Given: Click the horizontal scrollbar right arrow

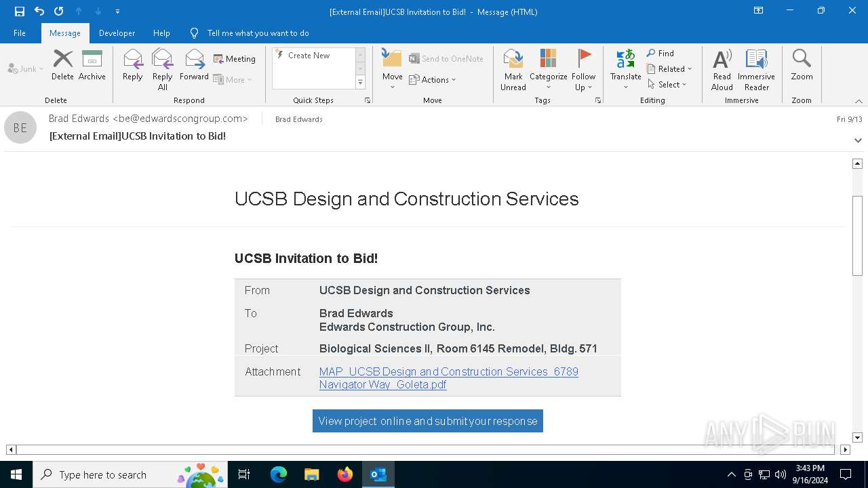Looking at the screenshot, I should [845, 449].
